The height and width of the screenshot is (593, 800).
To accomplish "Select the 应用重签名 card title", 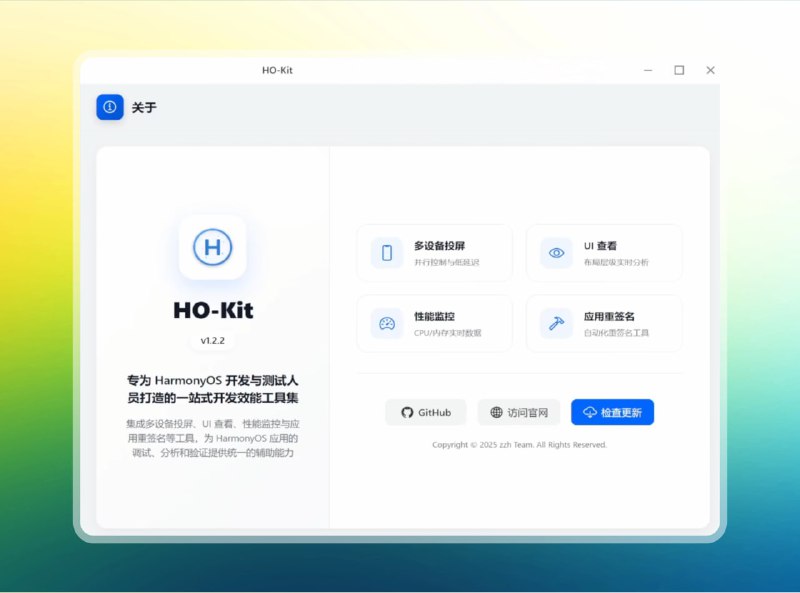I will [609, 316].
